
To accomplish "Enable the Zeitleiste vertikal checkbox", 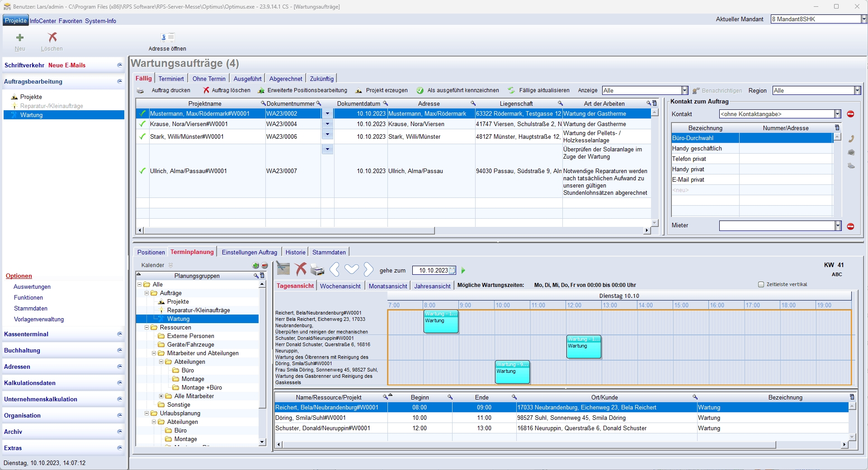I will point(761,285).
